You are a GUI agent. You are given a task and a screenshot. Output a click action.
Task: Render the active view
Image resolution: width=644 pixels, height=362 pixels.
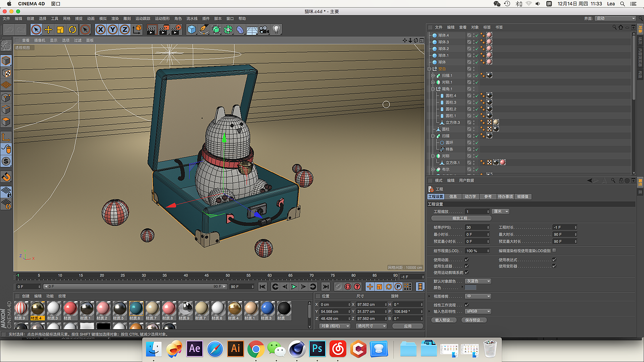pyautogui.click(x=151, y=30)
